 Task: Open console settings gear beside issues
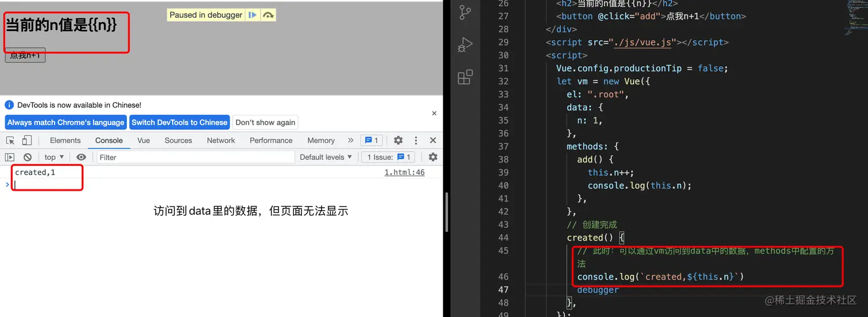tap(433, 157)
